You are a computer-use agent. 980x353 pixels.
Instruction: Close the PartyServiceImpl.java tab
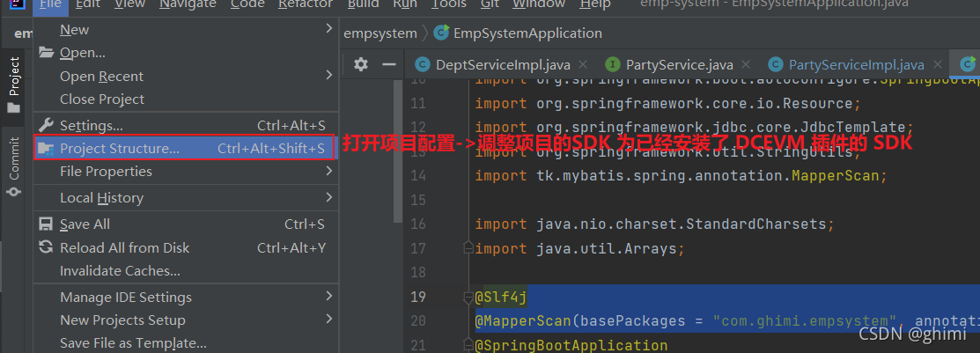(937, 64)
